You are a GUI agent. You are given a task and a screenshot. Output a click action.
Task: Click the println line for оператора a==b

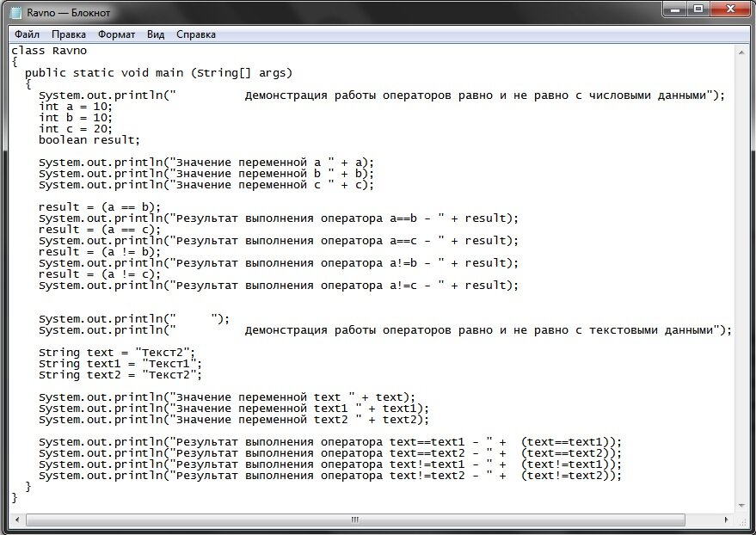(x=279, y=218)
